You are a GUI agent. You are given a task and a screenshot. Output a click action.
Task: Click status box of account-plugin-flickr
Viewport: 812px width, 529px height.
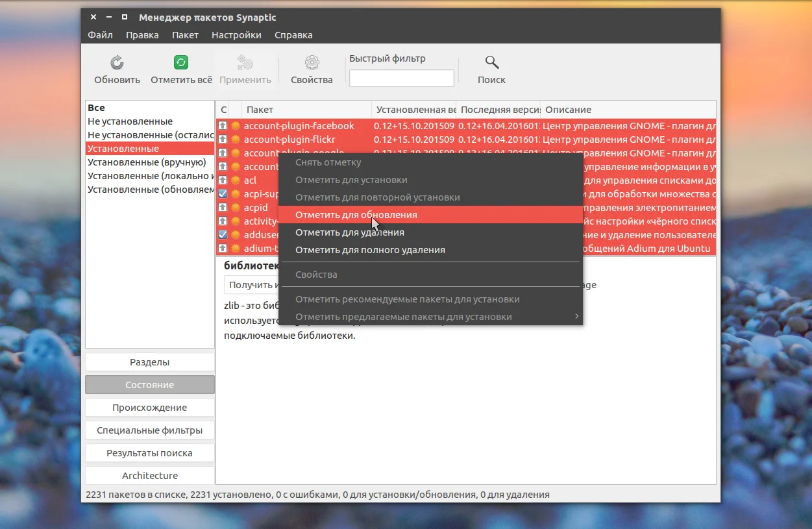223,139
